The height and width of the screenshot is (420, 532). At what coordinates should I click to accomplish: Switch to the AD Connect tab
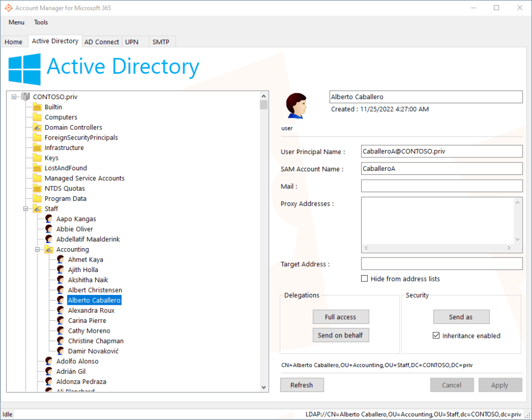click(101, 42)
